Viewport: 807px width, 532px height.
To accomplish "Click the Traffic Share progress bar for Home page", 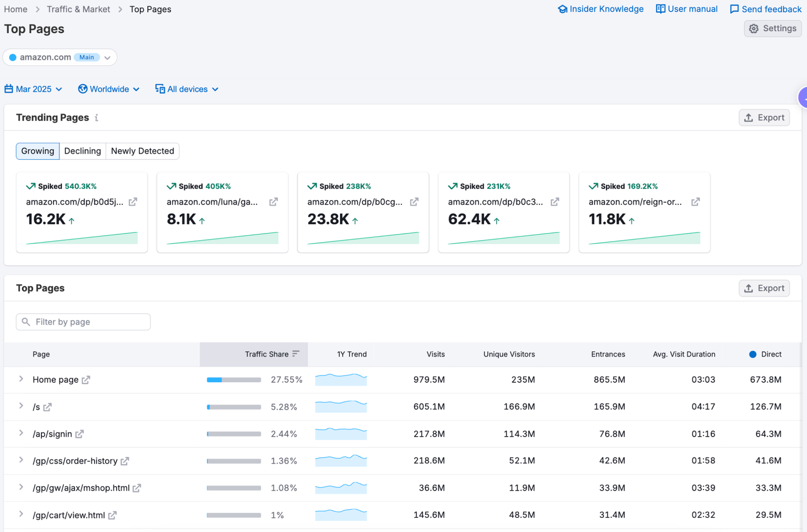I will click(234, 379).
